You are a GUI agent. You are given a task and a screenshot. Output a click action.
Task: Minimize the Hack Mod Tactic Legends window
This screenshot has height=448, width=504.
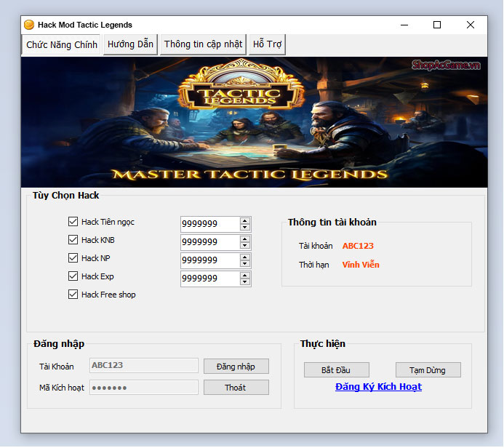pyautogui.click(x=404, y=25)
